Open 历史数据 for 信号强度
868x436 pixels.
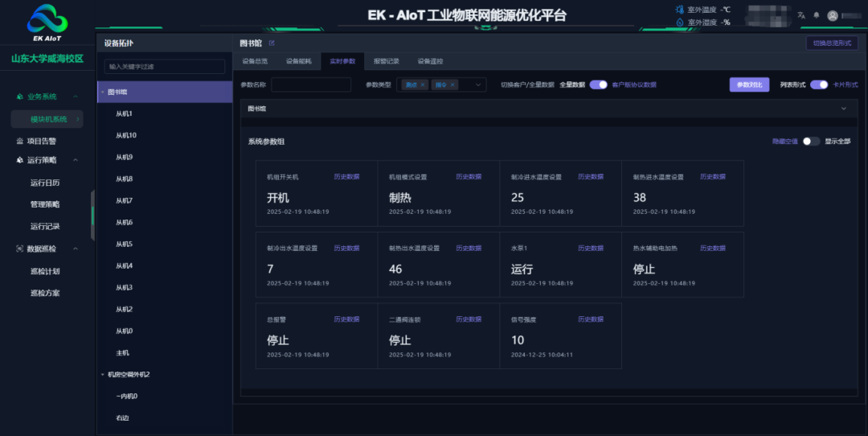click(591, 319)
